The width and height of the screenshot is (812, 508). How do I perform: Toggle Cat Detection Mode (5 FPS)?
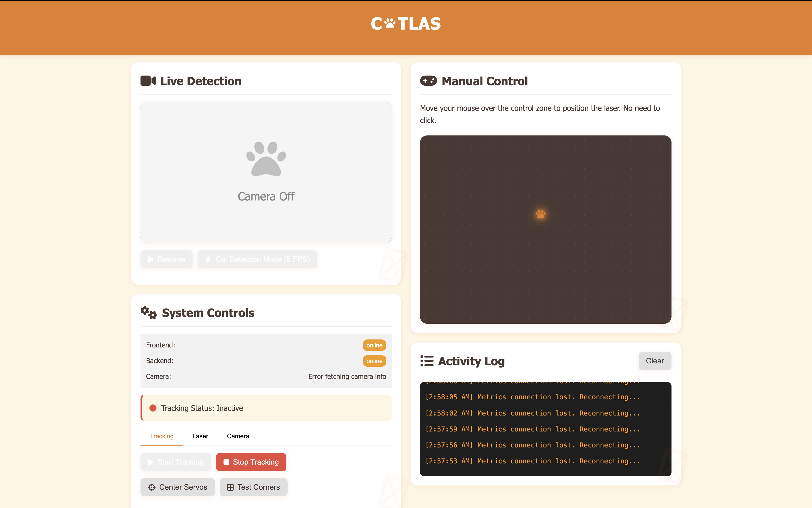tap(257, 259)
